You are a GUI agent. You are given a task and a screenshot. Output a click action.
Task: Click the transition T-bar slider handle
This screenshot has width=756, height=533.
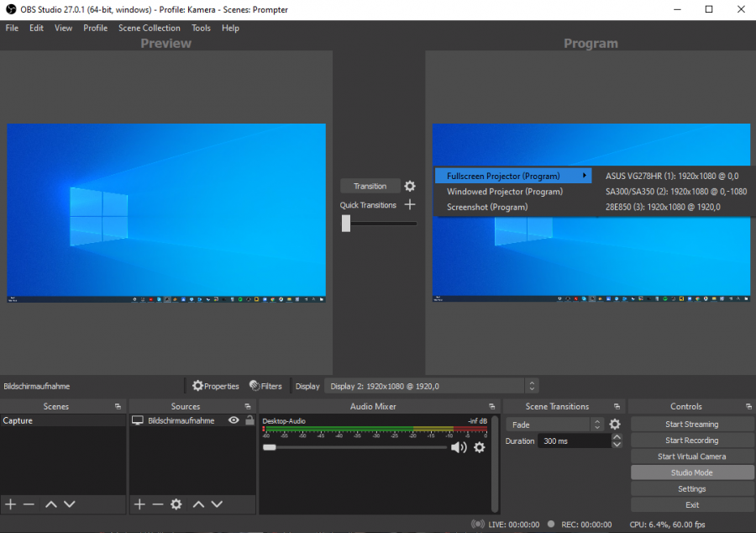tap(346, 224)
